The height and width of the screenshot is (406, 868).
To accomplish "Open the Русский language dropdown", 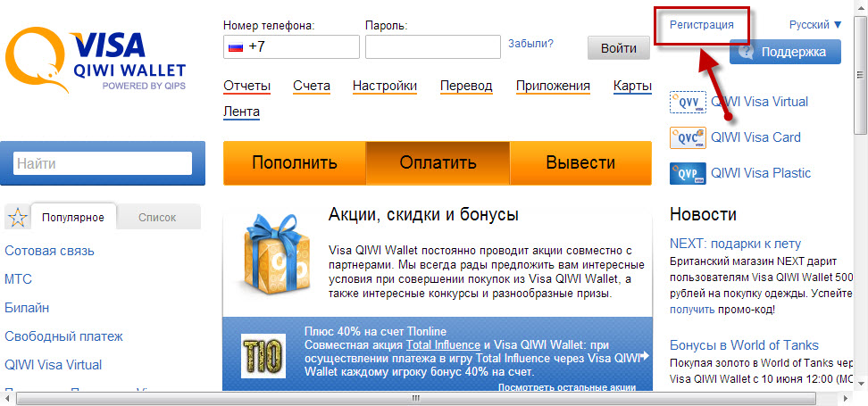I will pos(814,25).
